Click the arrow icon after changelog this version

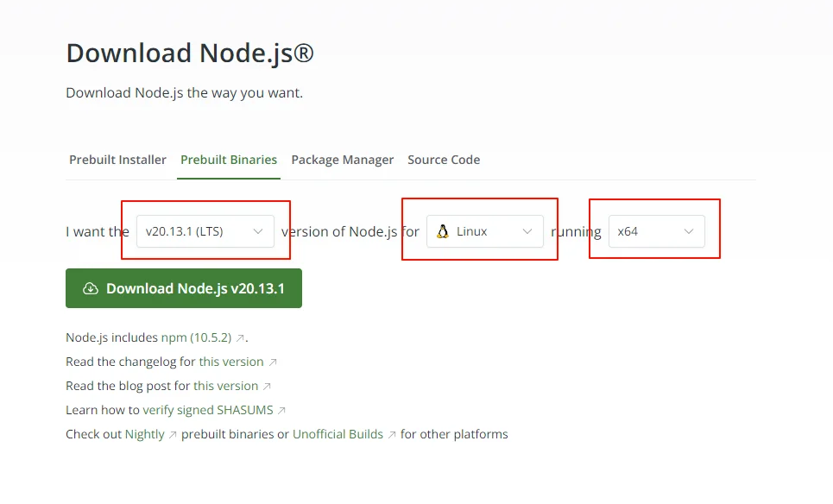click(x=273, y=362)
